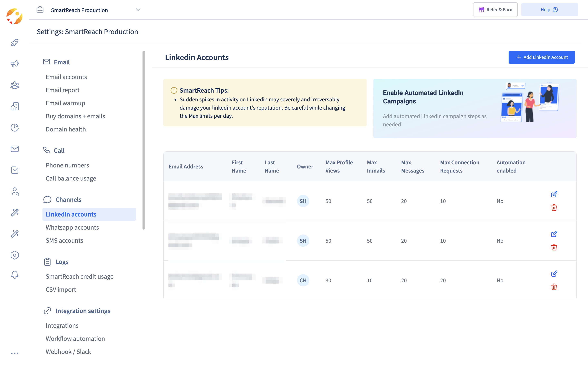Delete the CH-owned account row
Image resolution: width=588 pixels, height=368 pixels.
pyautogui.click(x=554, y=287)
